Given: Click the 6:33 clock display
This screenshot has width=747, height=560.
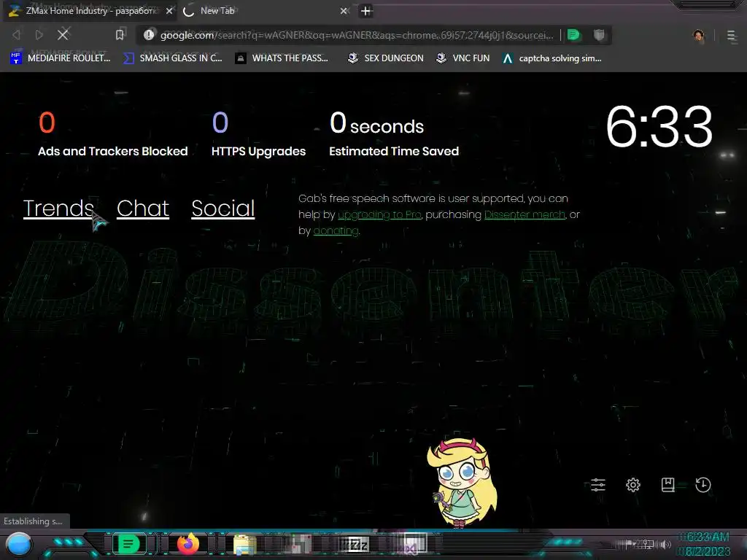Looking at the screenshot, I should [659, 127].
